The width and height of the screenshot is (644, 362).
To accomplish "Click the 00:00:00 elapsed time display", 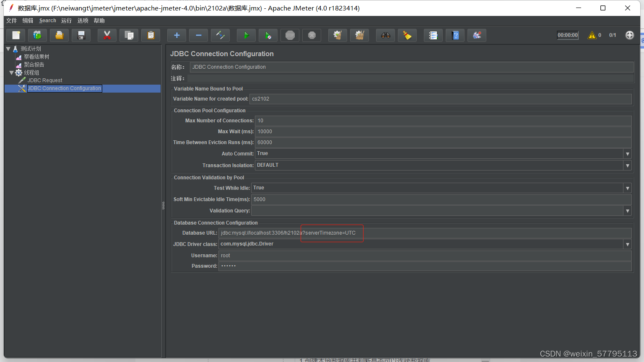I will coord(568,35).
